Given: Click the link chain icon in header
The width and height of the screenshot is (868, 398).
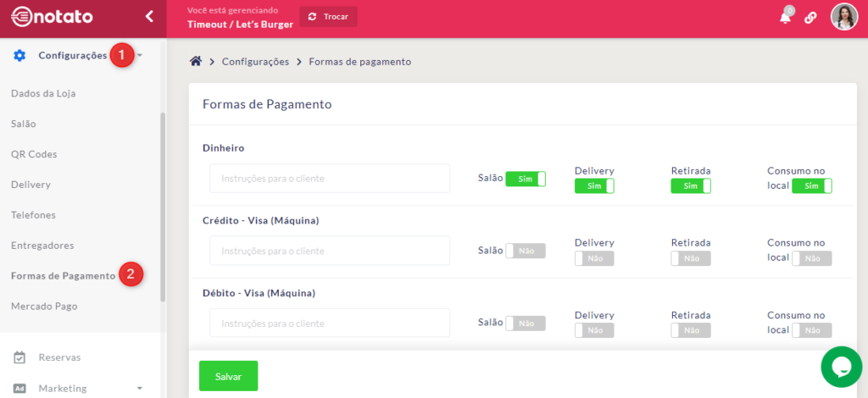Looking at the screenshot, I should (810, 18).
